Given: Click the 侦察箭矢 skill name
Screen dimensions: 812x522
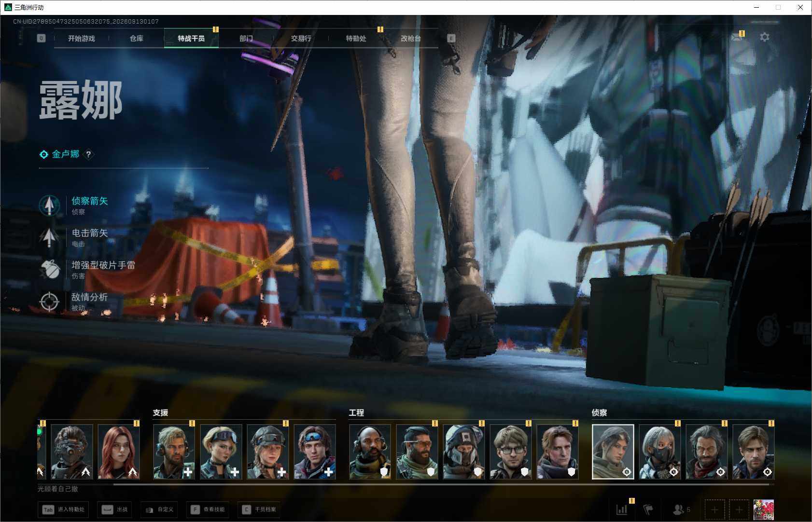Looking at the screenshot, I should click(x=90, y=201).
